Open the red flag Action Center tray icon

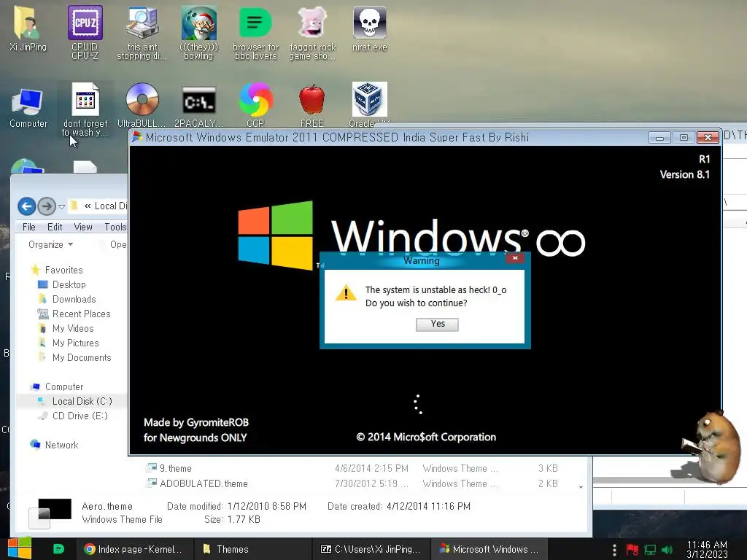632,550
